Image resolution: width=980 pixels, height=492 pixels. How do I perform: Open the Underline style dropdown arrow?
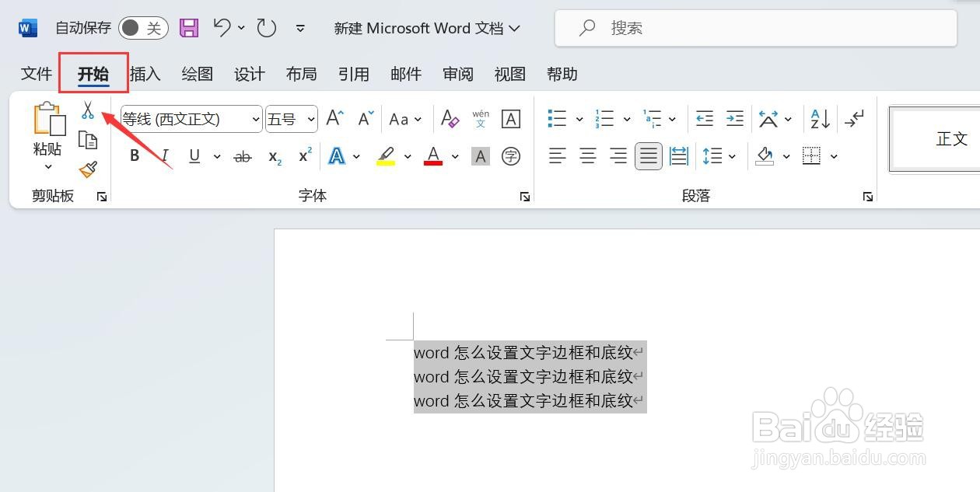pos(216,156)
